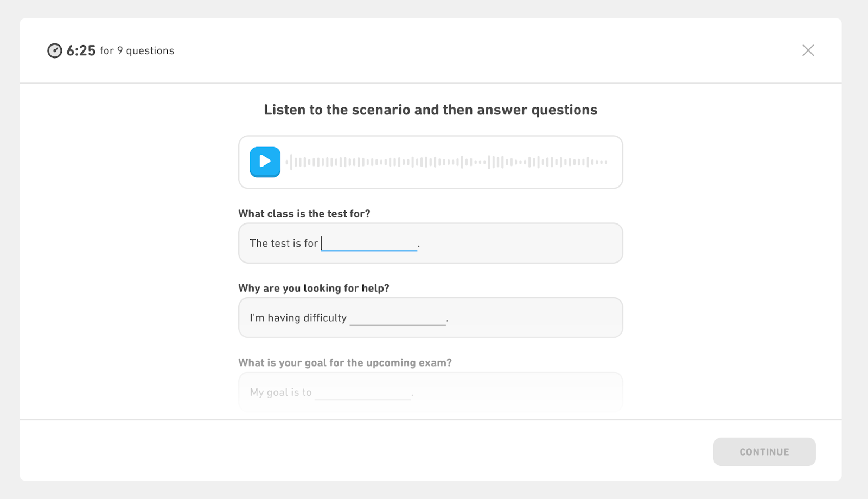Click the "What class is the test for?" question
This screenshot has height=499, width=868.
click(304, 214)
